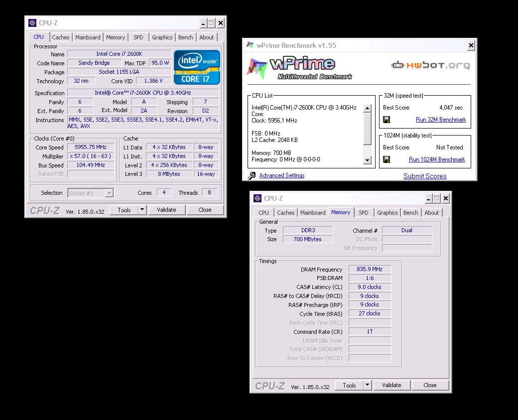Minimize the Memory CPU-Z window

pyautogui.click(x=428, y=199)
